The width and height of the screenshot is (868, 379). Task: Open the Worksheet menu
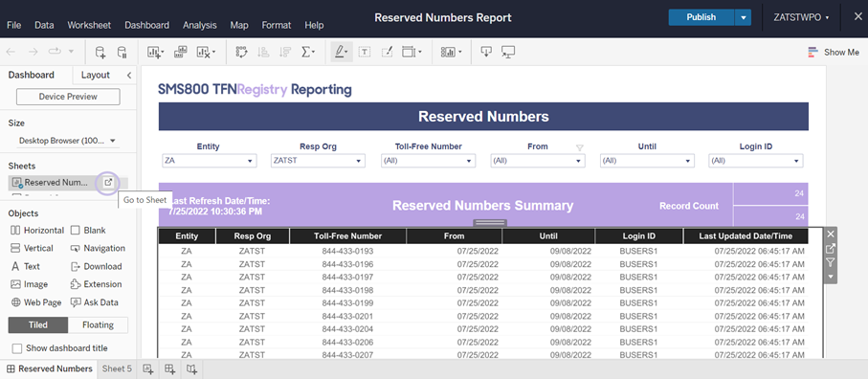tap(89, 26)
